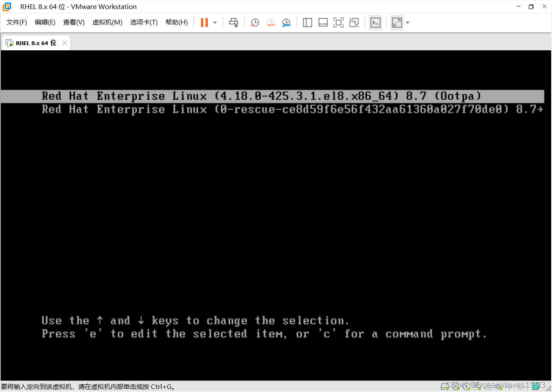The width and height of the screenshot is (552, 392).
Task: Toggle the console view button
Action: 375,23
